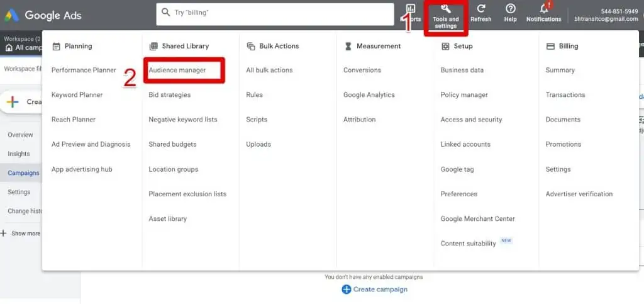Select Insights in left sidebar
644x304 pixels.
18,154
